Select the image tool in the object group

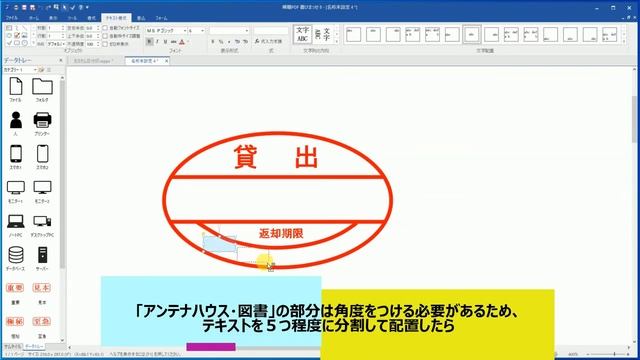pos(24,36)
